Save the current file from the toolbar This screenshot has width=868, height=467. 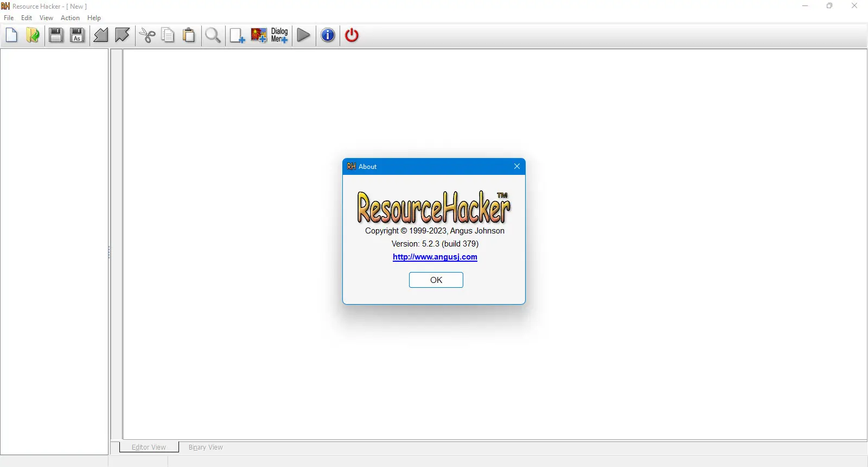tap(56, 35)
